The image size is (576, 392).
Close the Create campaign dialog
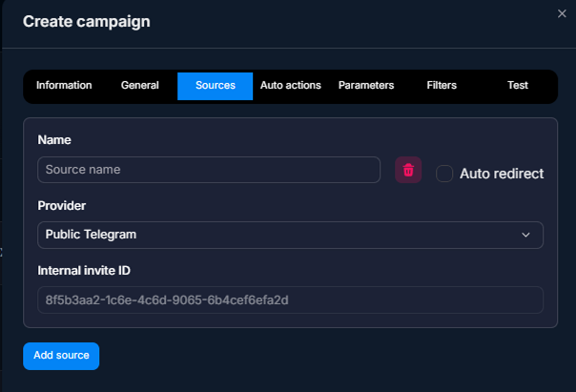(562, 13)
